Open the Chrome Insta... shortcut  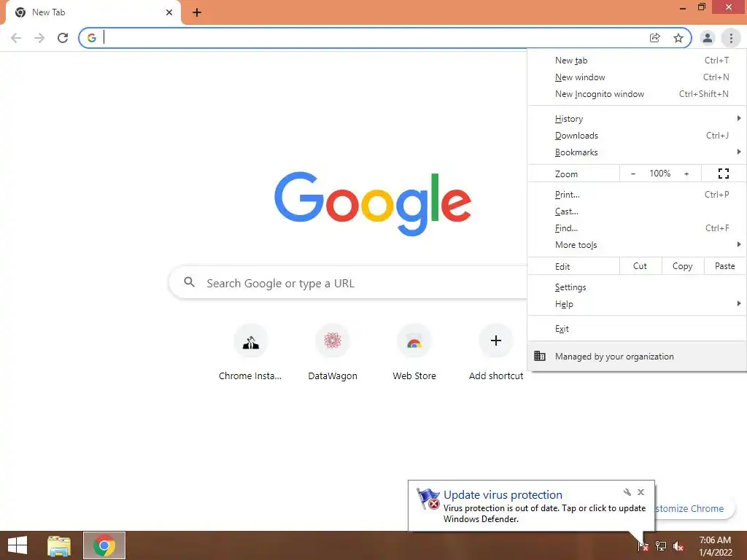[x=251, y=352]
